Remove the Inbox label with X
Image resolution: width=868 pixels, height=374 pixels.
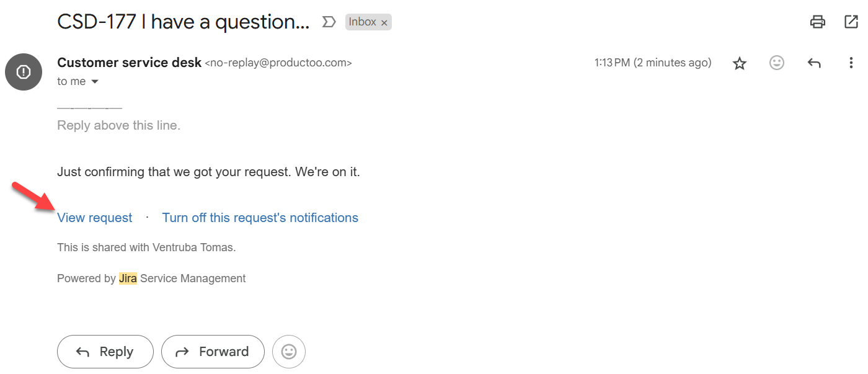[x=384, y=23]
